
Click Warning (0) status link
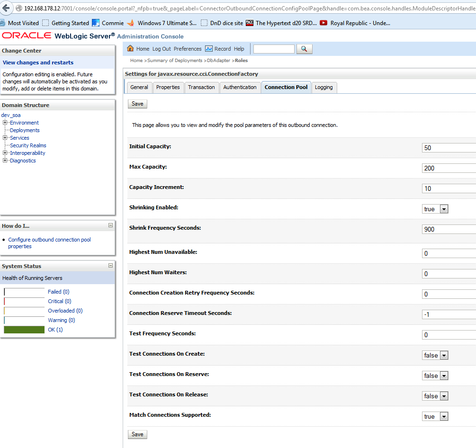click(x=61, y=320)
